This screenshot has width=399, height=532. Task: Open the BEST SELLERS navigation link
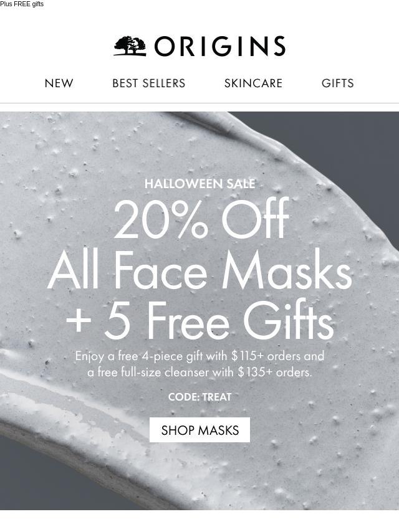(x=149, y=83)
